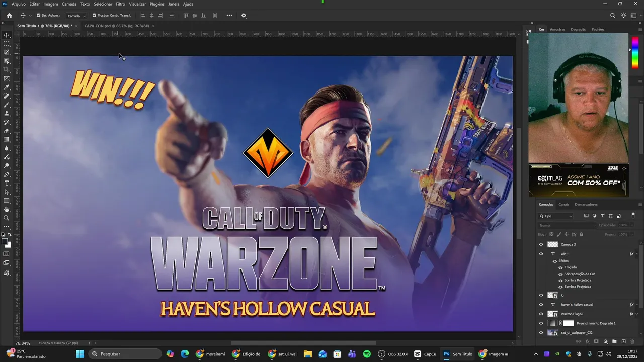Screen dimensions: 644x362
Task: Toggle the layer filter switch
Action: pos(633,216)
